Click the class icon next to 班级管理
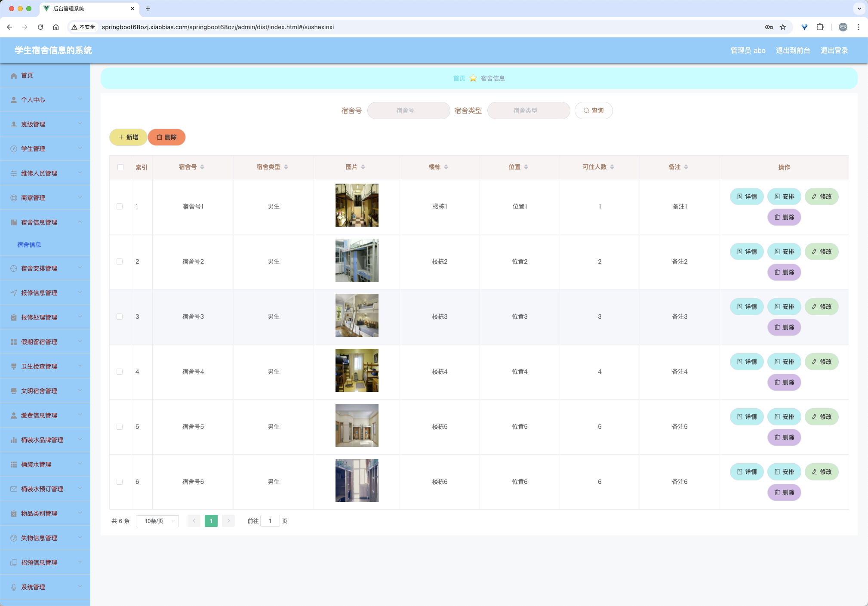 coord(14,125)
